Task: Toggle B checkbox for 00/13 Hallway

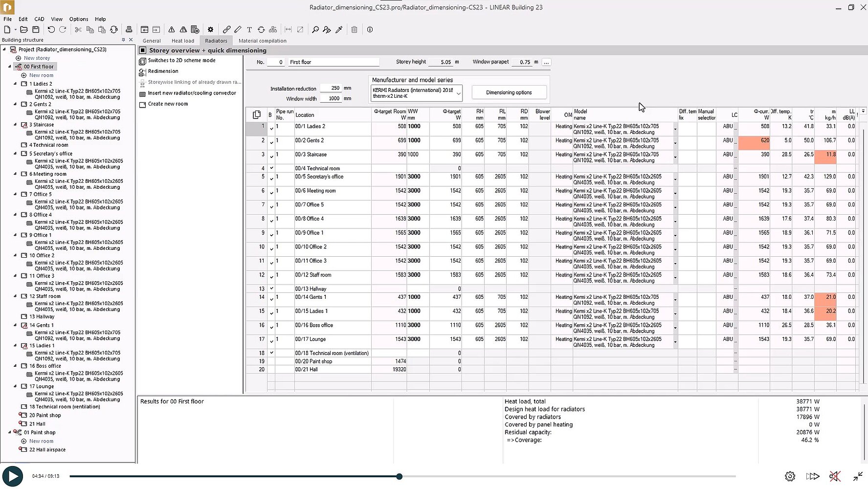Action: click(271, 289)
